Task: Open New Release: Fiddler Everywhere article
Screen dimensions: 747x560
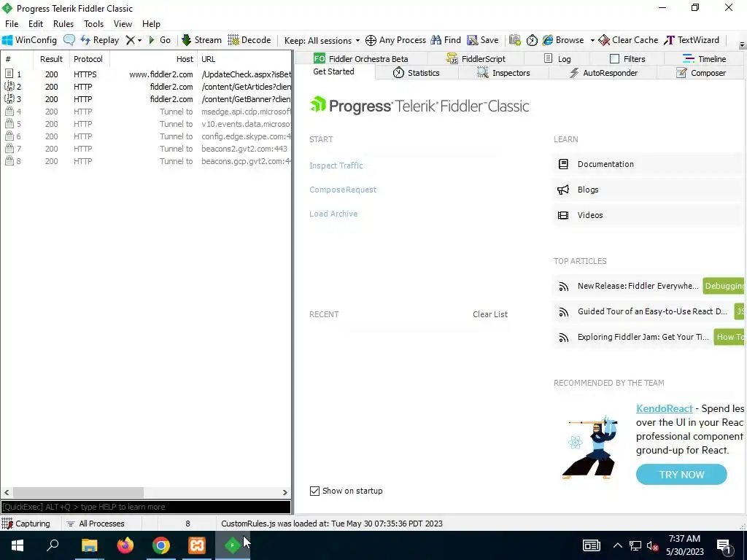Action: [638, 286]
